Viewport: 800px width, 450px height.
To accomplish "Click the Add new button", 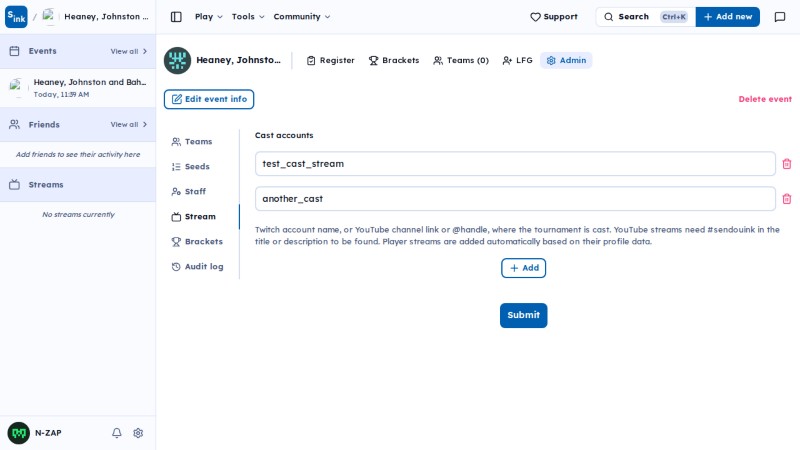I will click(x=728, y=17).
